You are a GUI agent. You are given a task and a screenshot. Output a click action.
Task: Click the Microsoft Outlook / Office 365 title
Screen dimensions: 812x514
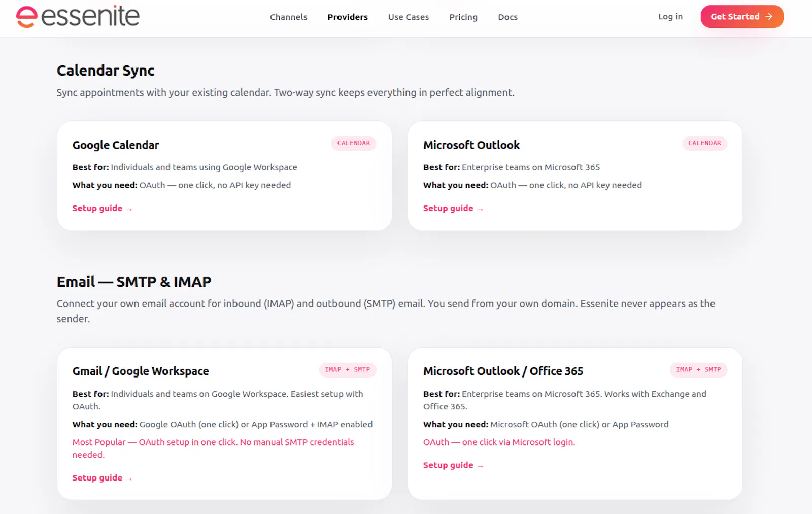[503, 371]
